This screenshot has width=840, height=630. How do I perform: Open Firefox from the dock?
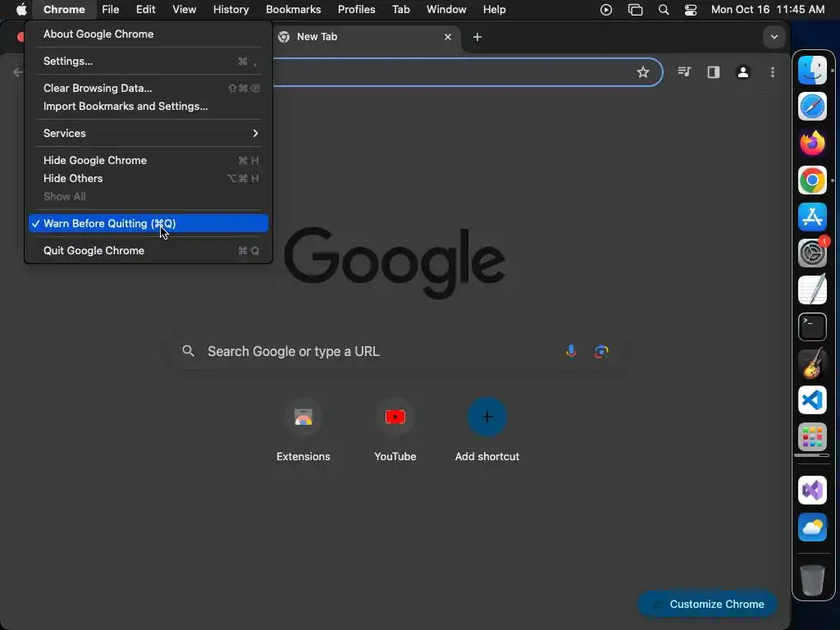coord(812,143)
